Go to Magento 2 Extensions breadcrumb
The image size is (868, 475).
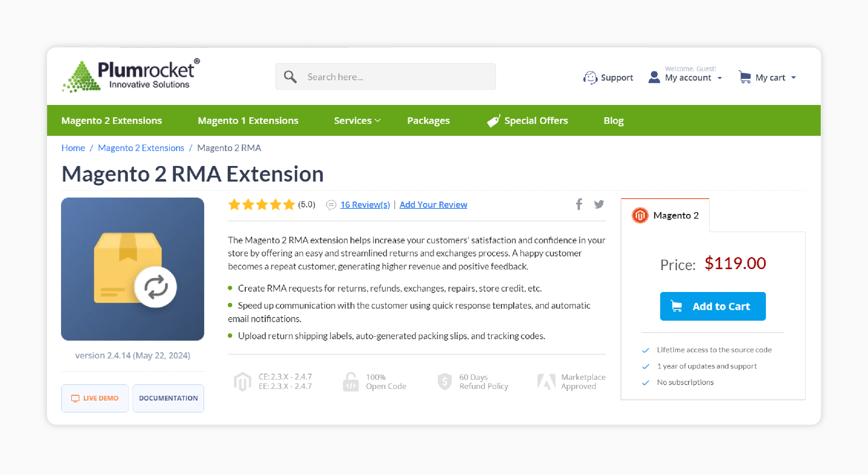[141, 148]
